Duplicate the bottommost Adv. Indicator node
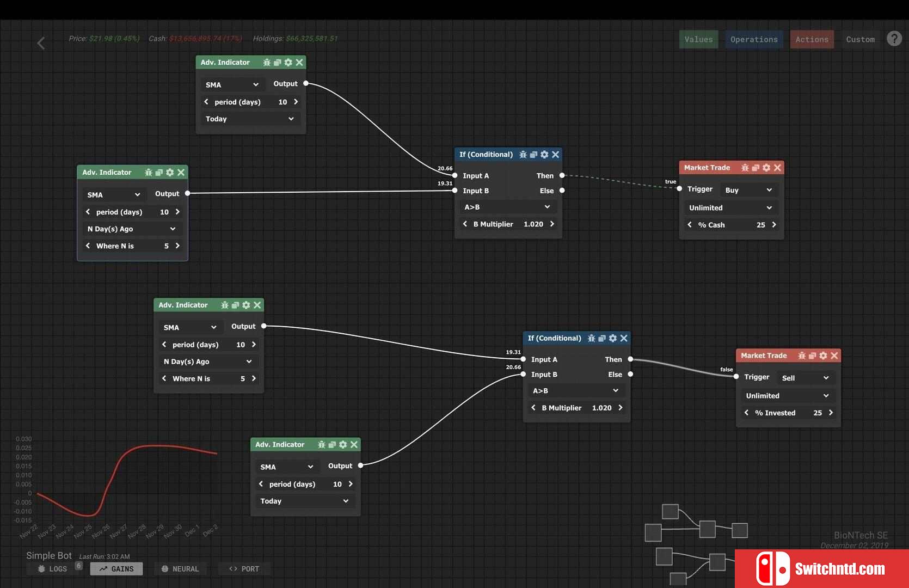Image resolution: width=909 pixels, height=588 pixels. (x=332, y=445)
